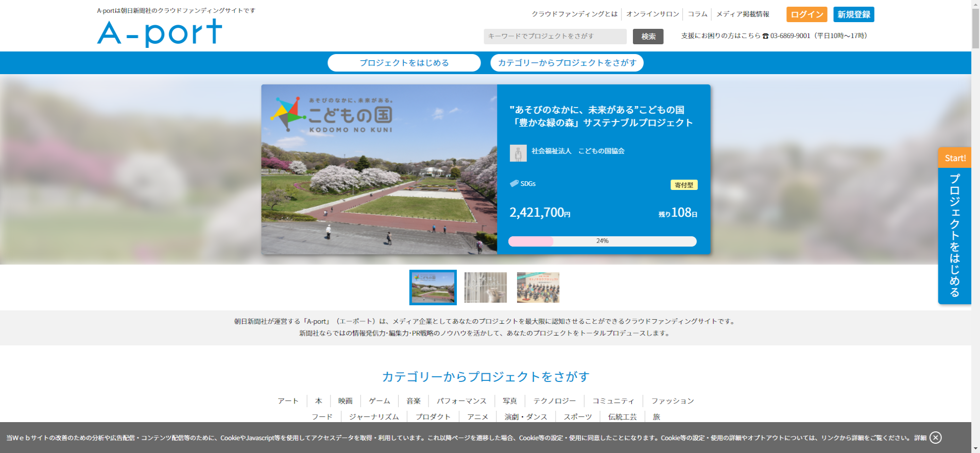
Task: Open フード category
Action: (322, 417)
